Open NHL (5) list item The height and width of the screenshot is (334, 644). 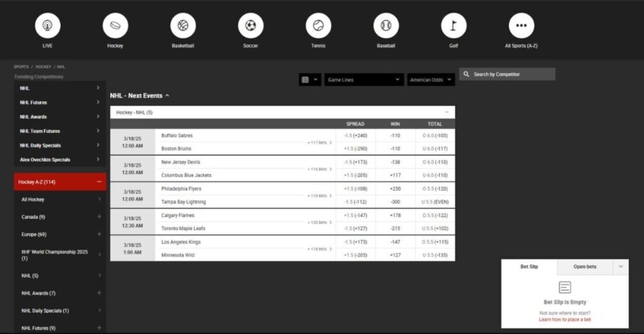click(x=60, y=276)
